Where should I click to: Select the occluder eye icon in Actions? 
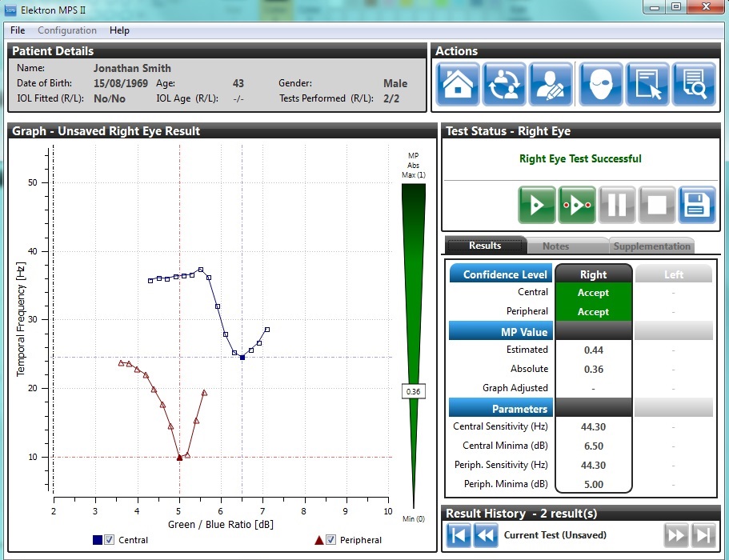[x=599, y=84]
